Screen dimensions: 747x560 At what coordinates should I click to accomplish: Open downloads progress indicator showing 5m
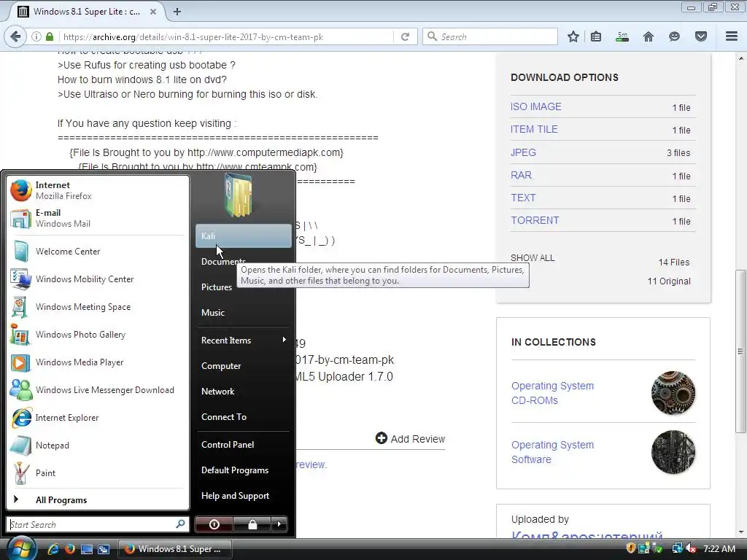point(622,36)
